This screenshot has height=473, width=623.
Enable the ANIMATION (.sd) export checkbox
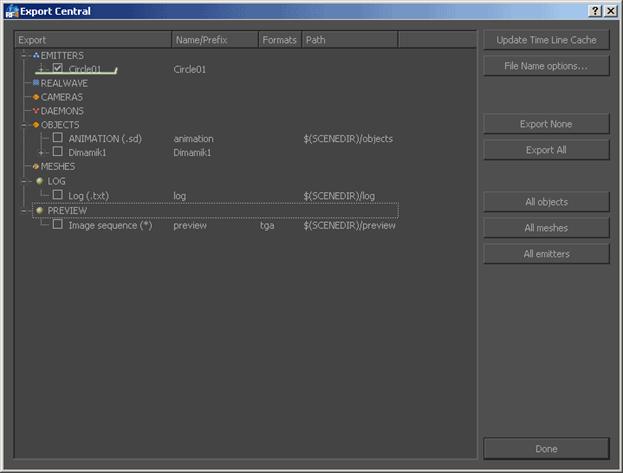coord(58,138)
